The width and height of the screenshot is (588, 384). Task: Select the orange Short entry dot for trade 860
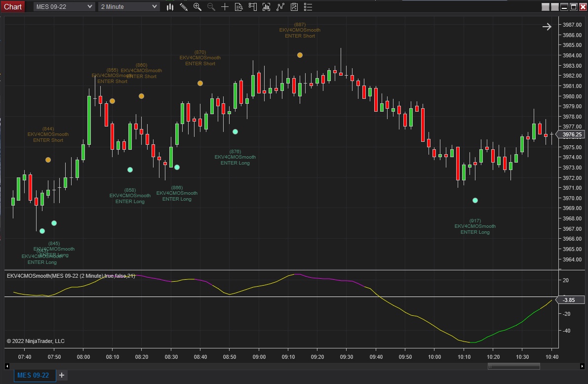[x=141, y=96]
